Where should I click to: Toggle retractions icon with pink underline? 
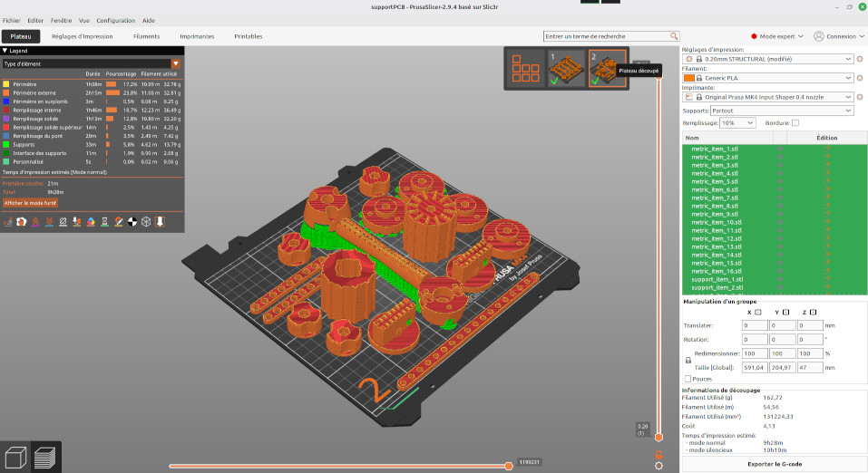pos(35,222)
